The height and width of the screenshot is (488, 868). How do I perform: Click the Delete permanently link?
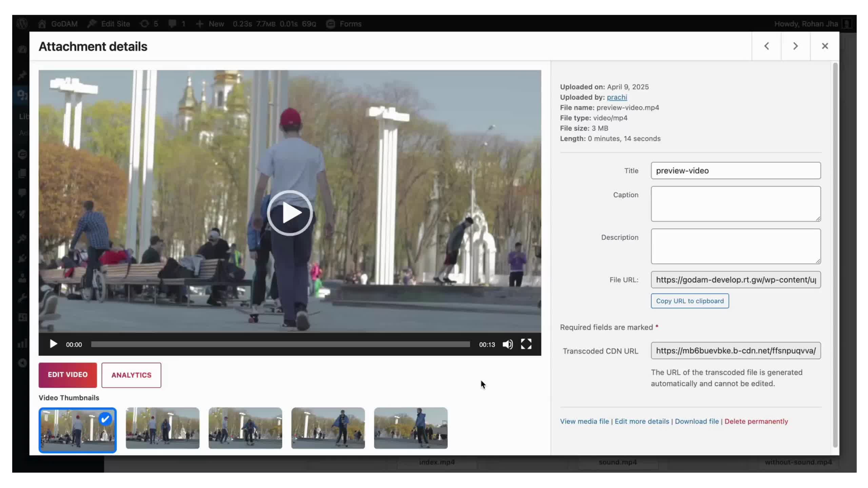(756, 421)
